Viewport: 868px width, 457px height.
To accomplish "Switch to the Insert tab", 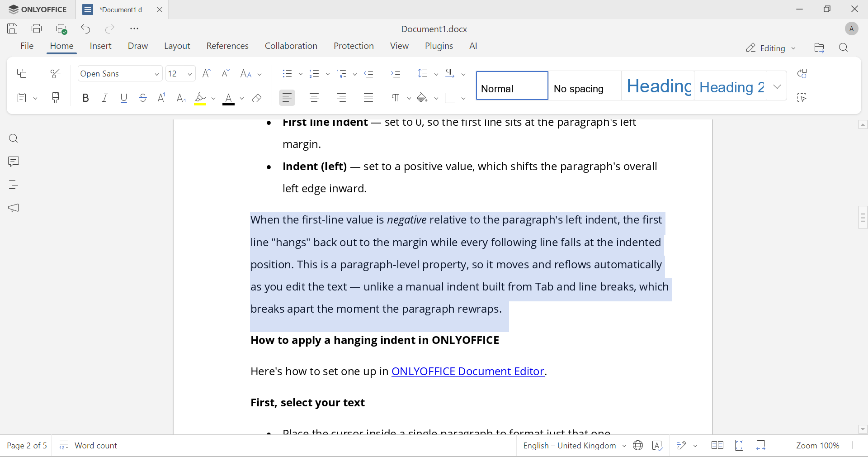I will tap(101, 46).
